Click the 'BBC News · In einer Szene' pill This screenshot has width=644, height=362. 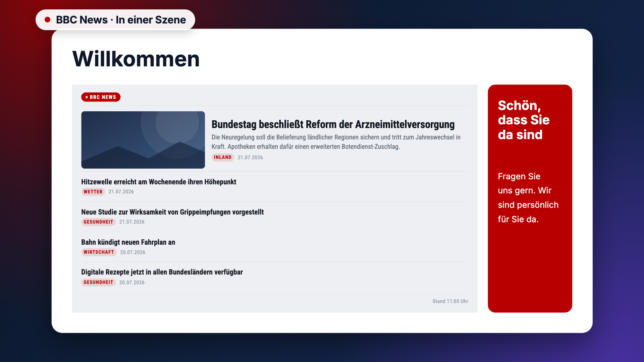click(x=115, y=20)
